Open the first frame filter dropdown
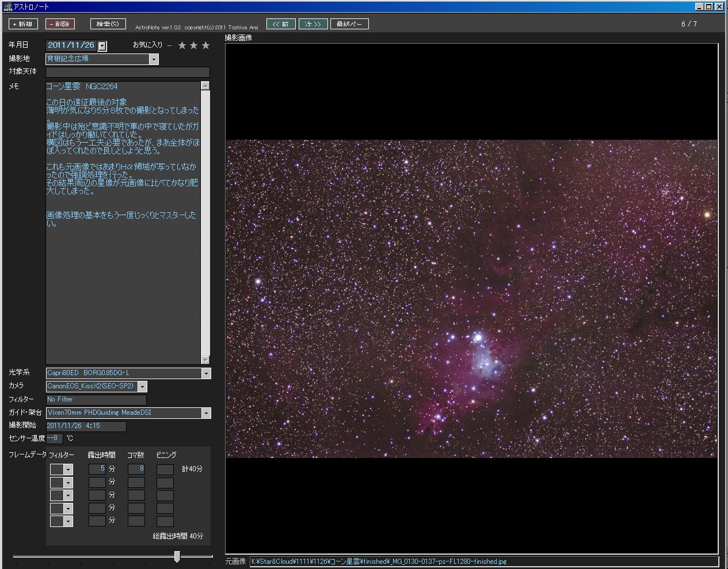 pyautogui.click(x=68, y=469)
